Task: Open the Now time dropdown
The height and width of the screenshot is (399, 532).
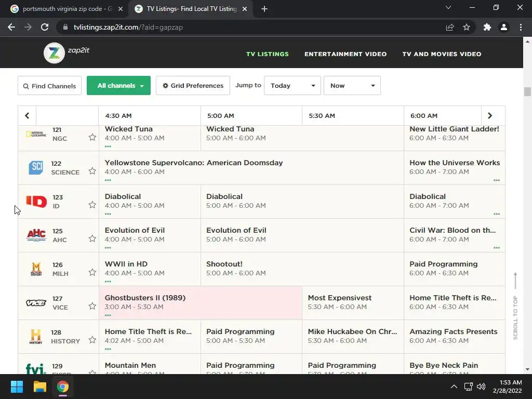Action: click(352, 86)
